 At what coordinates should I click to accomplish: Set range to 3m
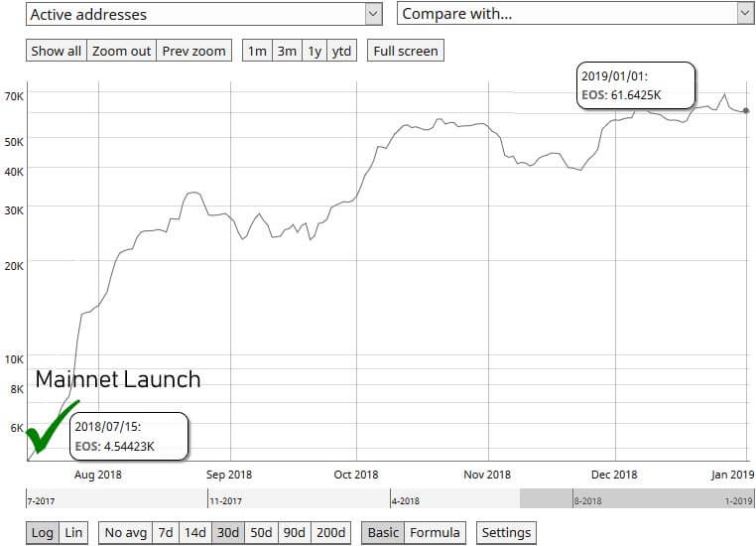point(287,51)
